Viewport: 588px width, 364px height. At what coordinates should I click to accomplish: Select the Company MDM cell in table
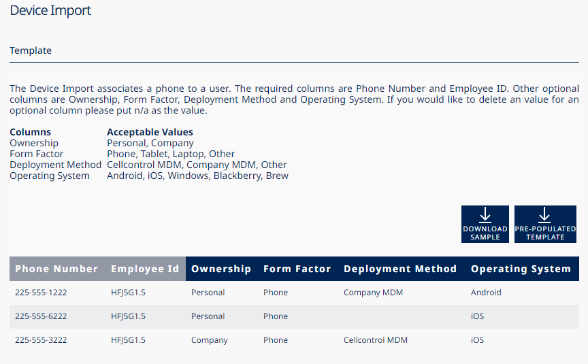373,293
